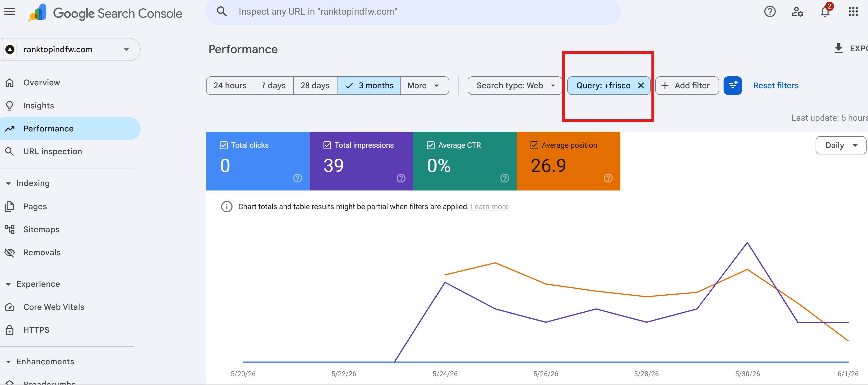Open Average position help icon
The image size is (868, 385).
point(608,178)
